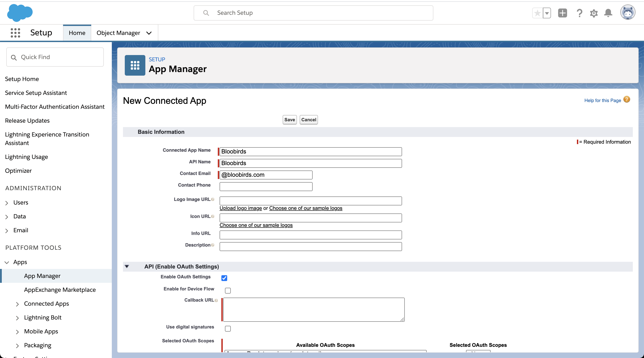This screenshot has height=358, width=644.
Task: Click sample logos link under Icon URL
Action: [x=256, y=225]
